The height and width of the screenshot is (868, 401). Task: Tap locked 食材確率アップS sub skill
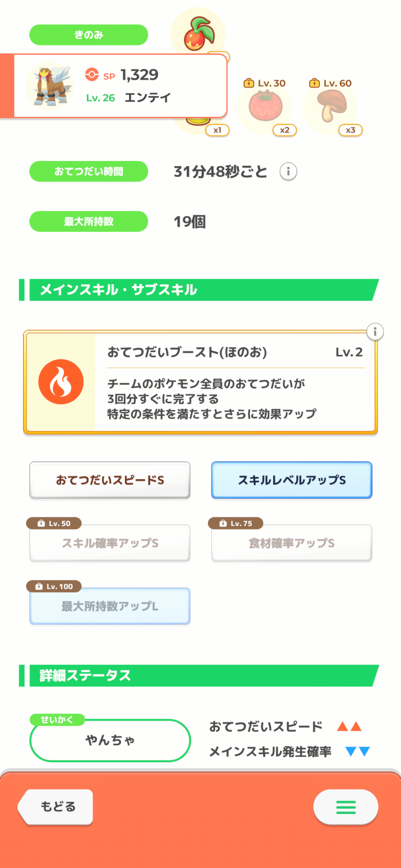292,543
